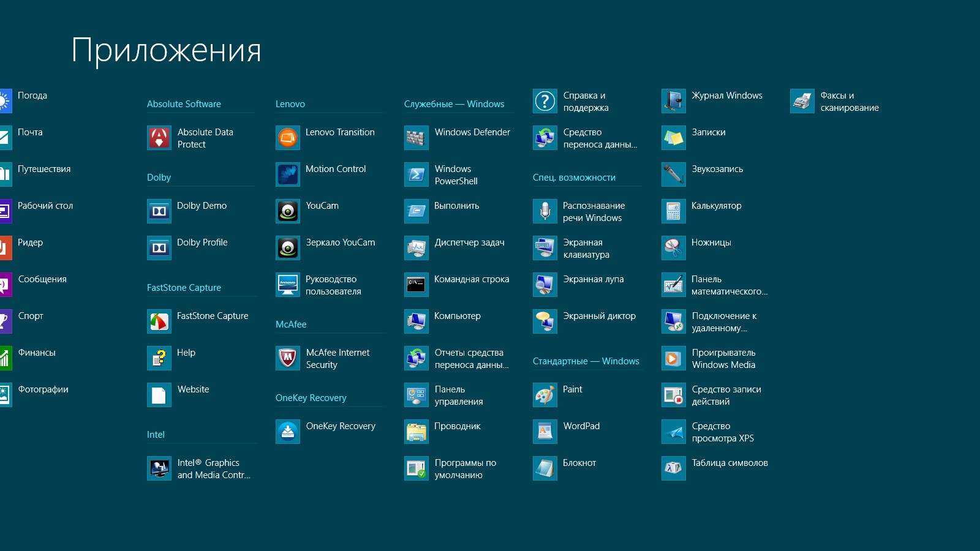Open the Task Manager (Диспетчер задач) icon
Screen dimensions: 980x551
[x=417, y=249]
